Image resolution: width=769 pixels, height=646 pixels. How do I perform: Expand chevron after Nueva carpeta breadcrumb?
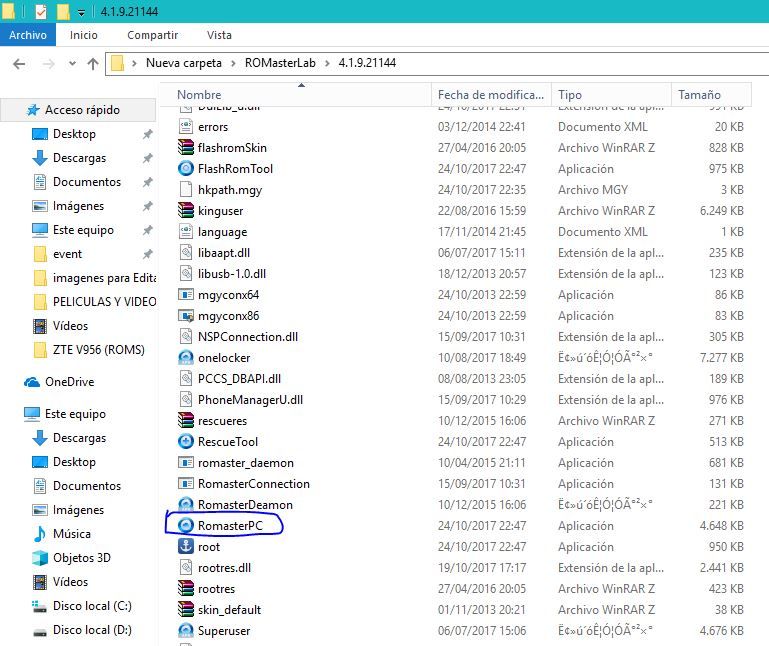point(233,63)
